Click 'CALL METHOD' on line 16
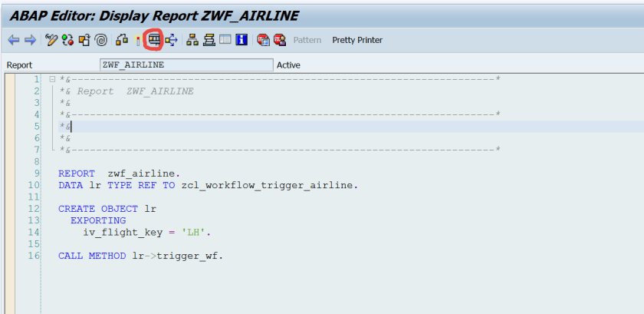This screenshot has height=314, width=644. (92, 256)
